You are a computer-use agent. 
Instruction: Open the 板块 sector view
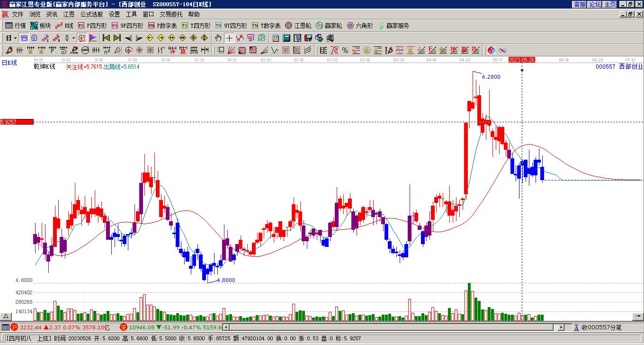pos(40,26)
